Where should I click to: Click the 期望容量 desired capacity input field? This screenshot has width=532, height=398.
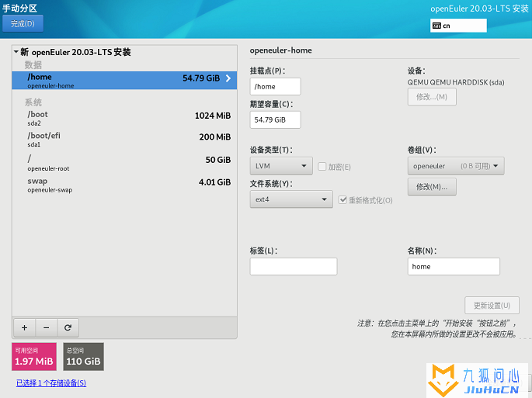click(x=275, y=119)
